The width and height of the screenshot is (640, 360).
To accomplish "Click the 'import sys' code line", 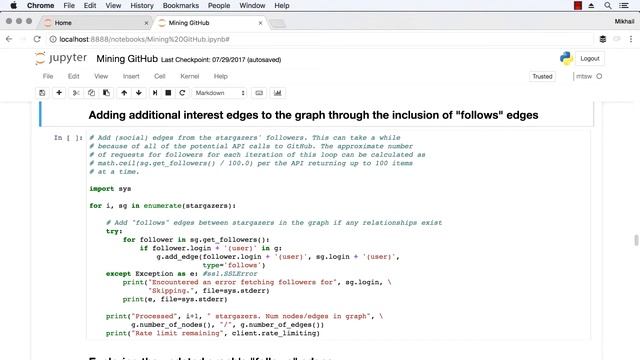I will 110,189.
